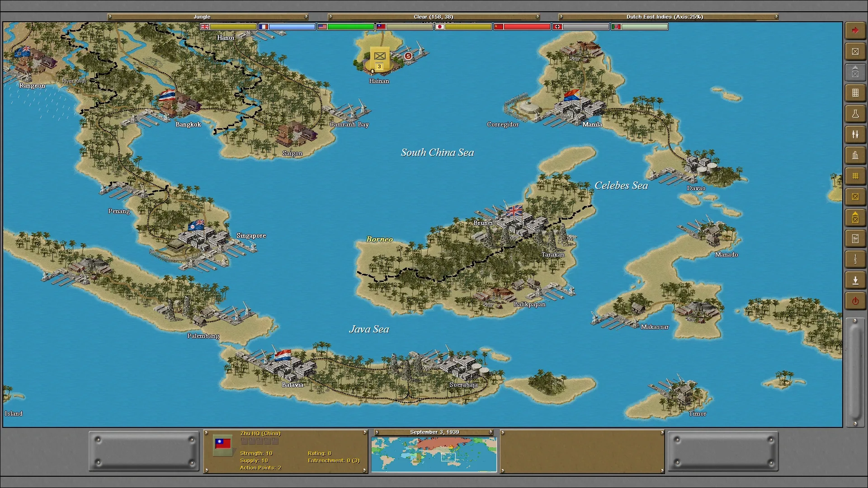The image size is (868, 488).
Task: Toggle the yellow hex grid overlay
Action: pos(855,176)
